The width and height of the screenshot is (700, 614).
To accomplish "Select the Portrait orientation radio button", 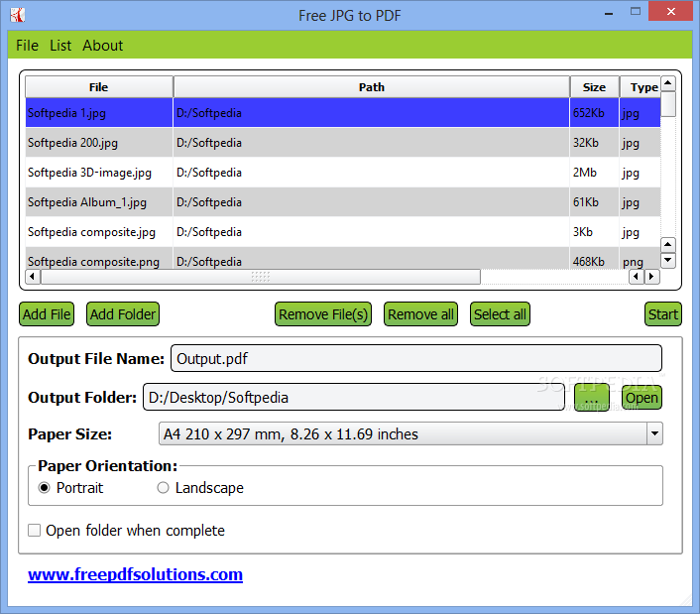I will (45, 488).
